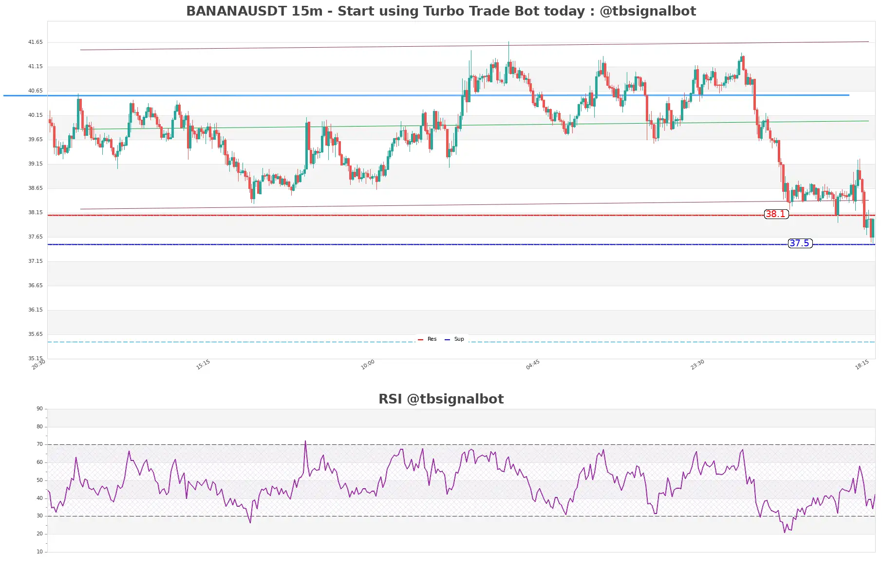Click the 40.65 price axis label
The image size is (882, 588).
pos(36,91)
